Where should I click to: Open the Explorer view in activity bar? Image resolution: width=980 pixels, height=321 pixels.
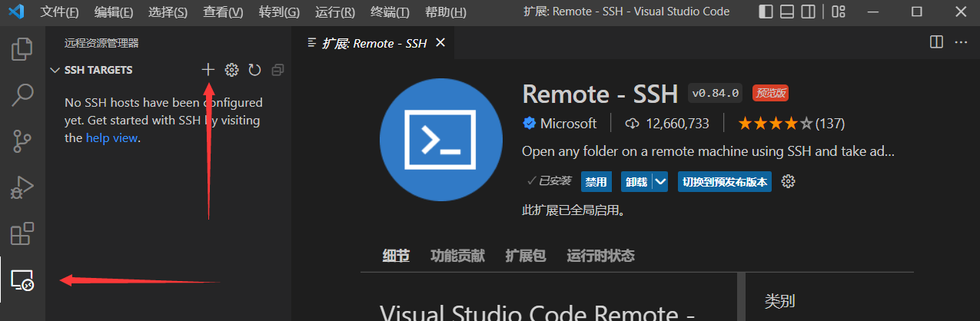[22, 49]
